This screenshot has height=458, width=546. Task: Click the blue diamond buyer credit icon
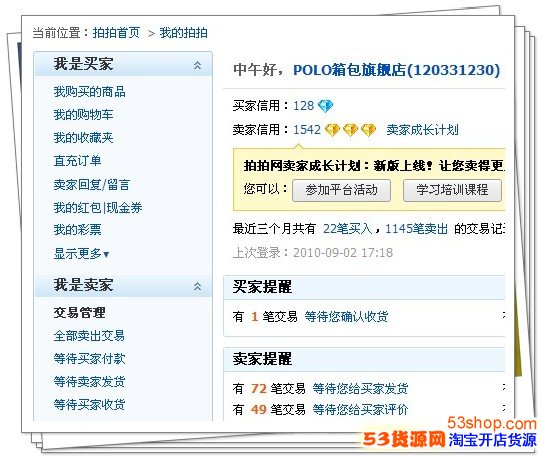pos(326,106)
